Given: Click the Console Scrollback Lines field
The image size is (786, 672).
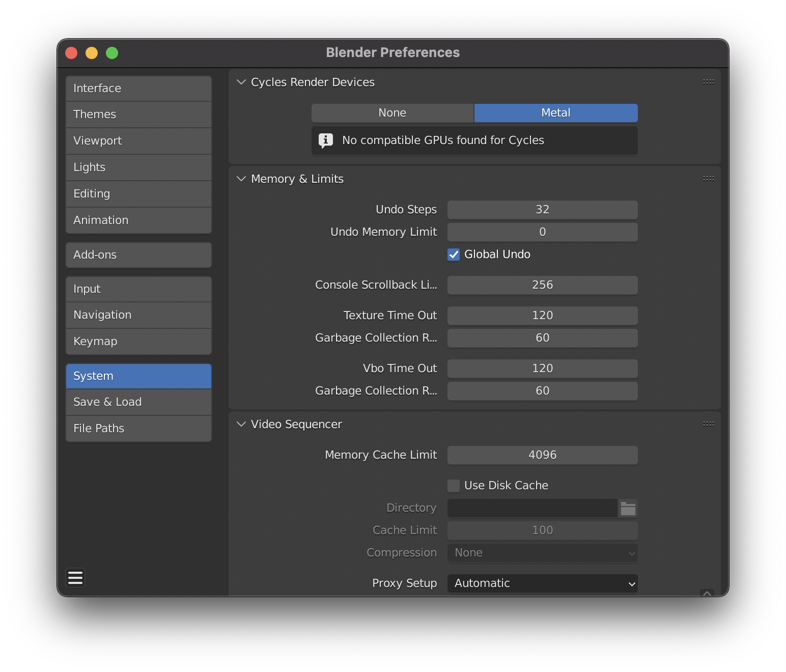Looking at the screenshot, I should pyautogui.click(x=543, y=285).
